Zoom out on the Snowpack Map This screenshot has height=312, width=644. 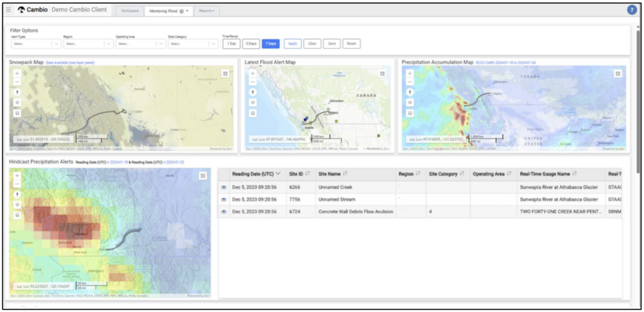tap(17, 82)
